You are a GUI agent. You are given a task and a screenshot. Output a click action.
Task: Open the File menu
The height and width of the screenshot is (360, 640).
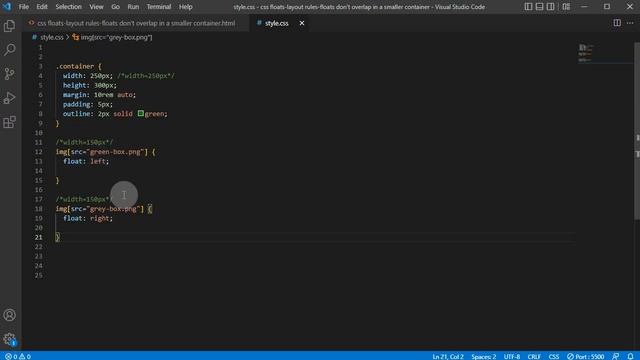coord(24,7)
